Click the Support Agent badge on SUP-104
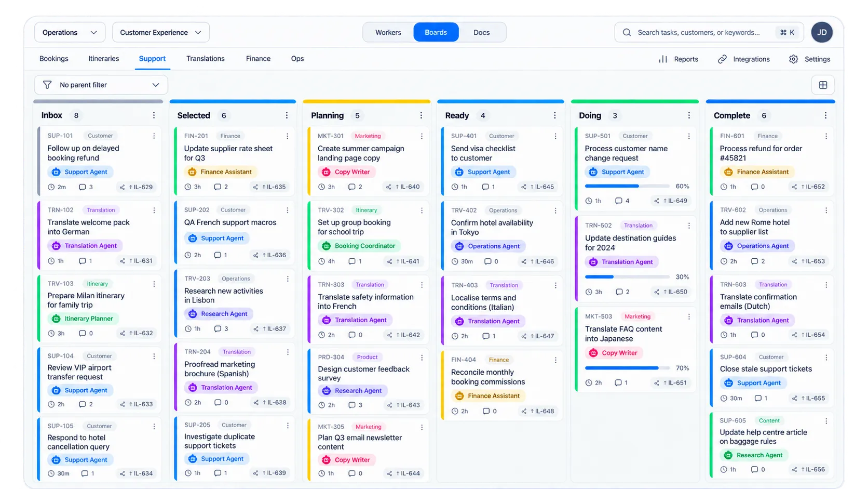The height and width of the screenshot is (489, 868). 80,390
